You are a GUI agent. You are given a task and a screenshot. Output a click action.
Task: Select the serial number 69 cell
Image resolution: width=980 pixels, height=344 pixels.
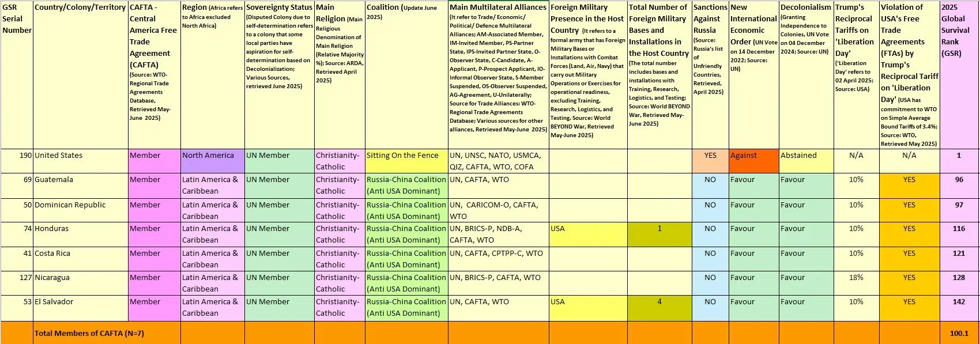pyautogui.click(x=17, y=186)
